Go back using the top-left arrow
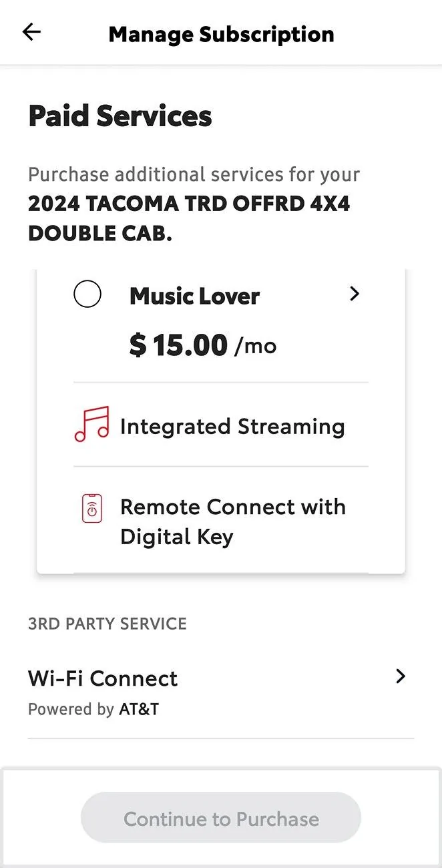Screen dimensions: 442x868 tap(31, 32)
